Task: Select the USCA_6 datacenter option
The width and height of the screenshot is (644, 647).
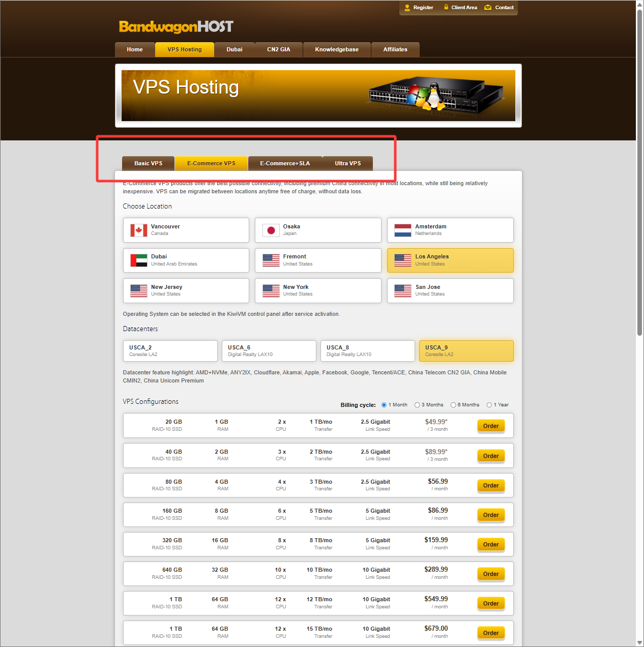Action: point(269,351)
